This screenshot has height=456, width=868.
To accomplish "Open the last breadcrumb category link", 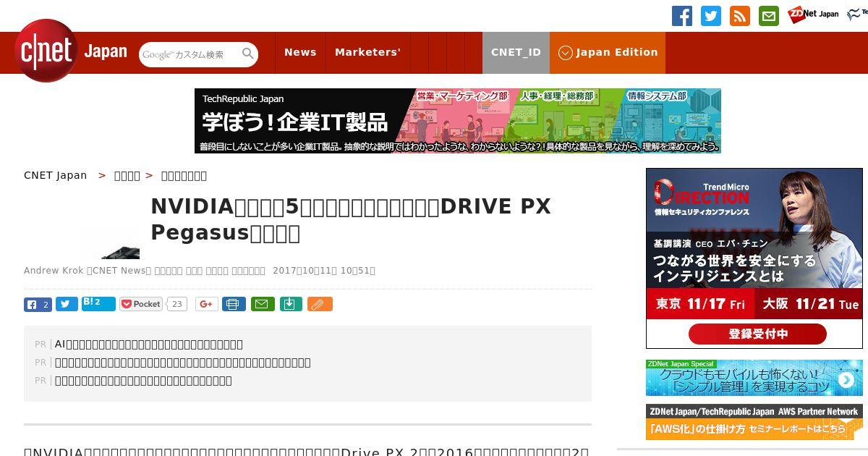I will [x=184, y=175].
